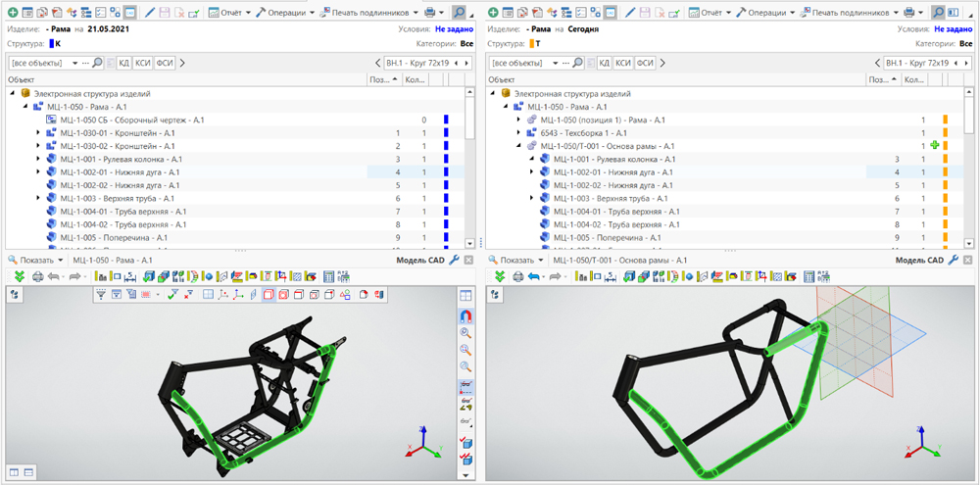Collapse МЦ-1-050/Т-001 Основа рамы node
The height and width of the screenshot is (485, 980).
[518, 146]
